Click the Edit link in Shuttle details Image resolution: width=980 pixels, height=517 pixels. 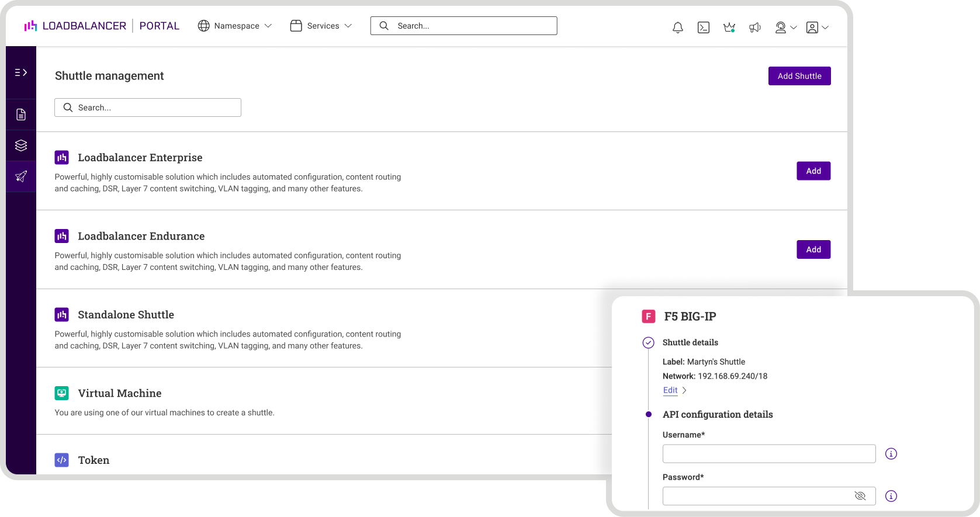(670, 390)
